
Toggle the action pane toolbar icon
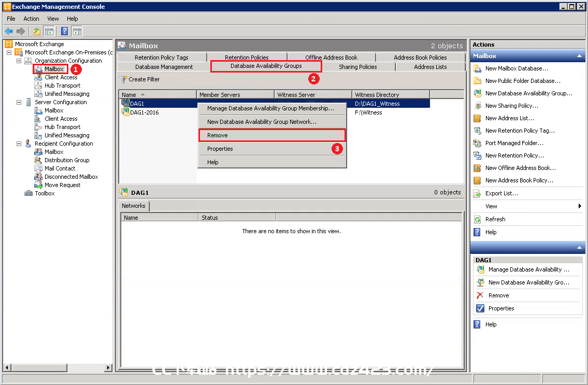pos(77,31)
